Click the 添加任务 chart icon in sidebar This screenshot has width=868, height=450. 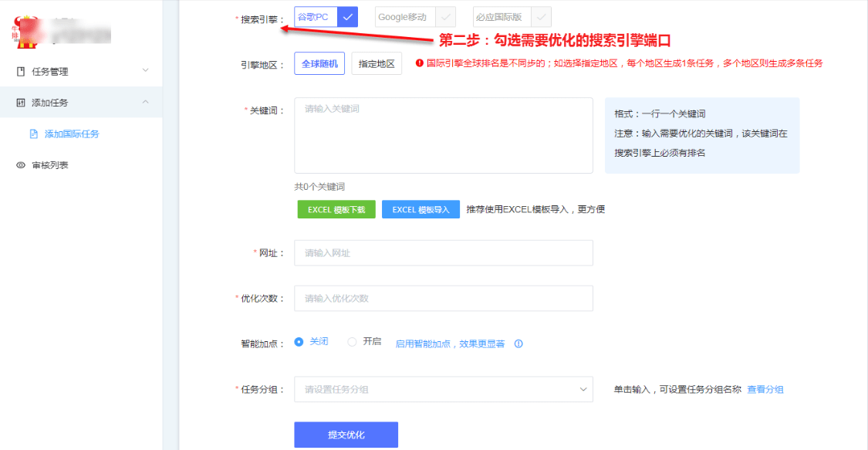tap(21, 103)
